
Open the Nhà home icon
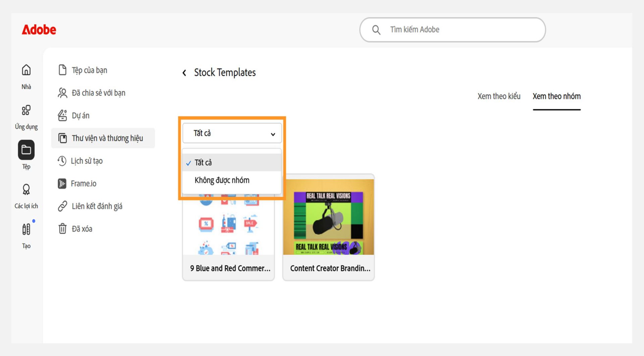pos(26,70)
